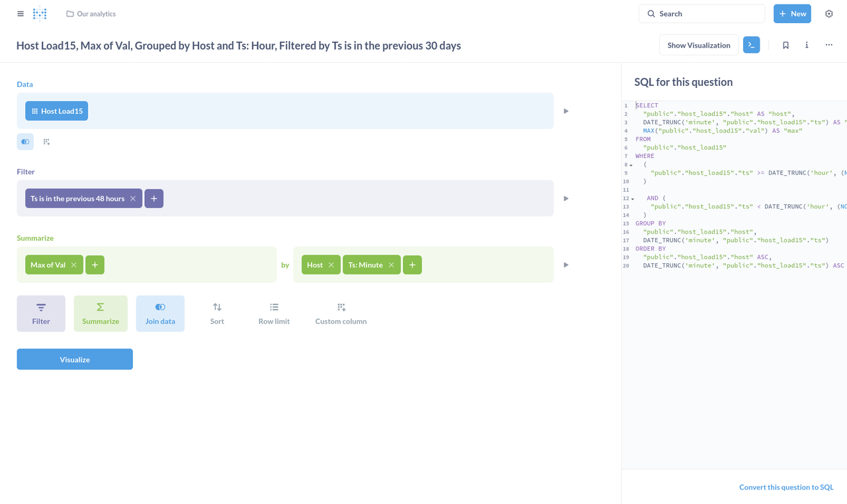The image size is (847, 504).
Task: Bookmark this question
Action: click(785, 44)
